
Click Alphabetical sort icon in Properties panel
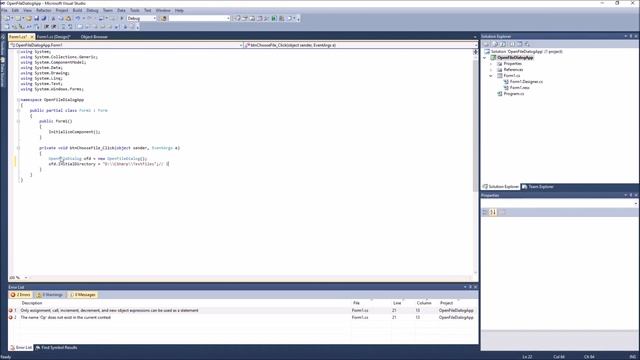pyautogui.click(x=493, y=212)
